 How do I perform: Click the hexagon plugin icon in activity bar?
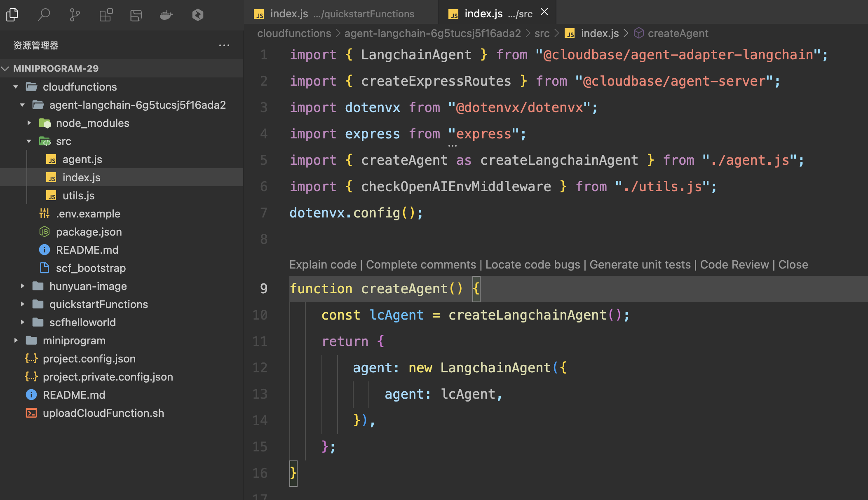tap(198, 15)
